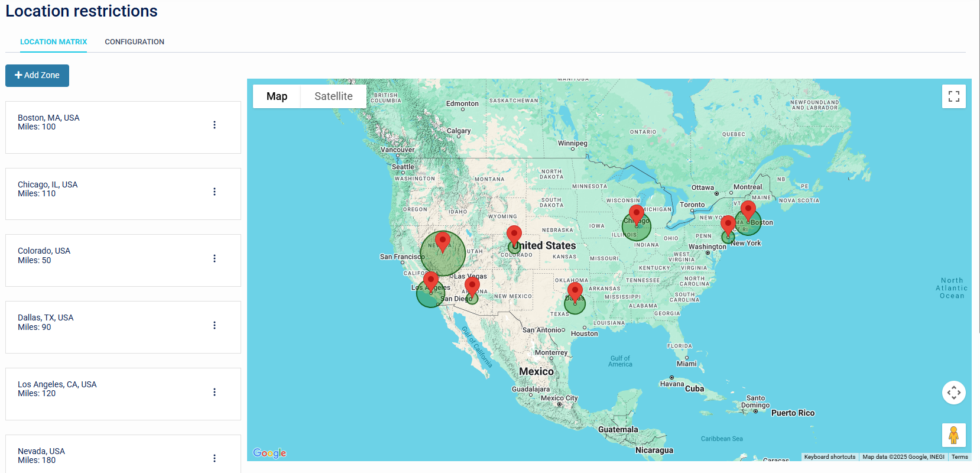The width and height of the screenshot is (980, 473).
Task: Open options menu for Boston zone
Action: (x=215, y=125)
